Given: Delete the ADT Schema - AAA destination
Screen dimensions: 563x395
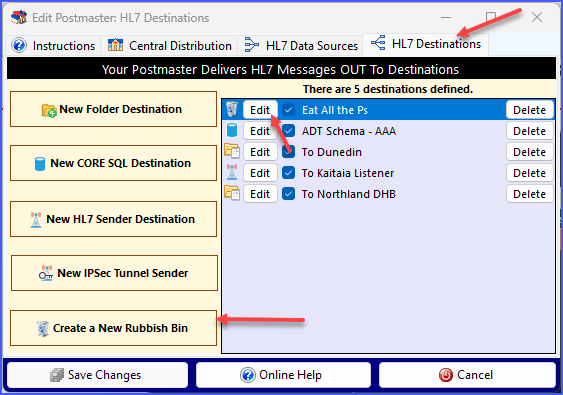Looking at the screenshot, I should point(530,131).
